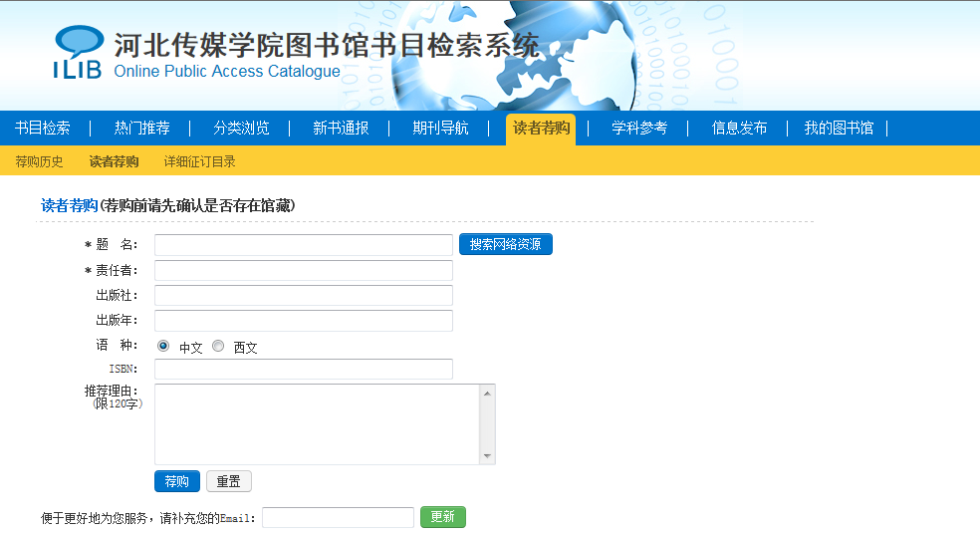Select the 读者荐购 yellow sub-tab
Viewport: 980px width, 534px height.
click(114, 162)
